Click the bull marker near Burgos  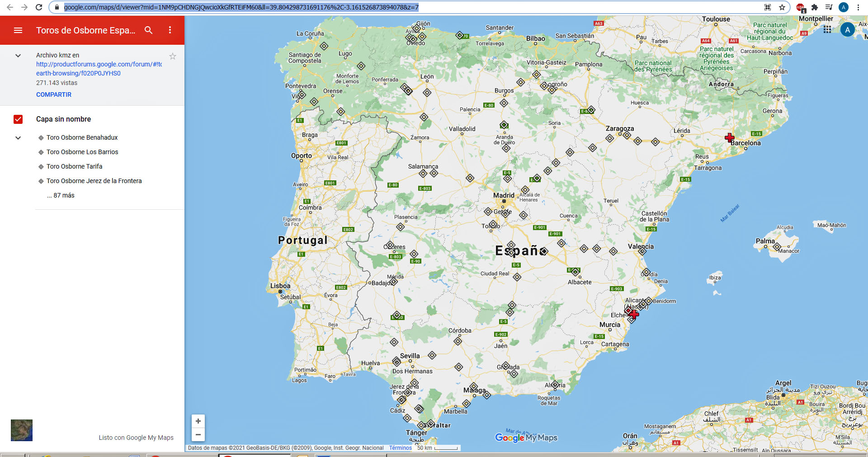click(504, 103)
